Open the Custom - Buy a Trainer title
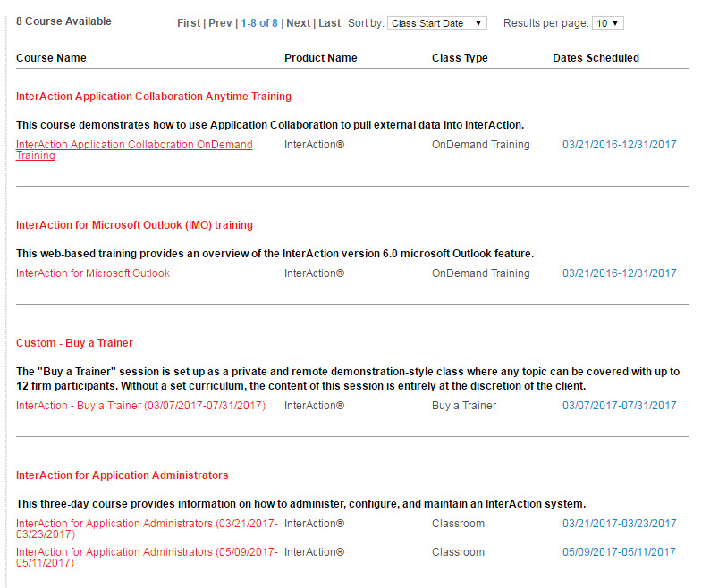 74,343
